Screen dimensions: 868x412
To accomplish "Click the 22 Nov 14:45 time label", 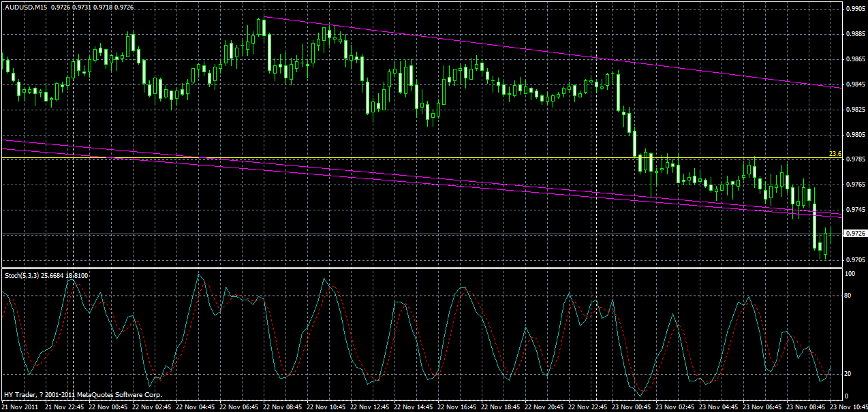I will (x=414, y=407).
